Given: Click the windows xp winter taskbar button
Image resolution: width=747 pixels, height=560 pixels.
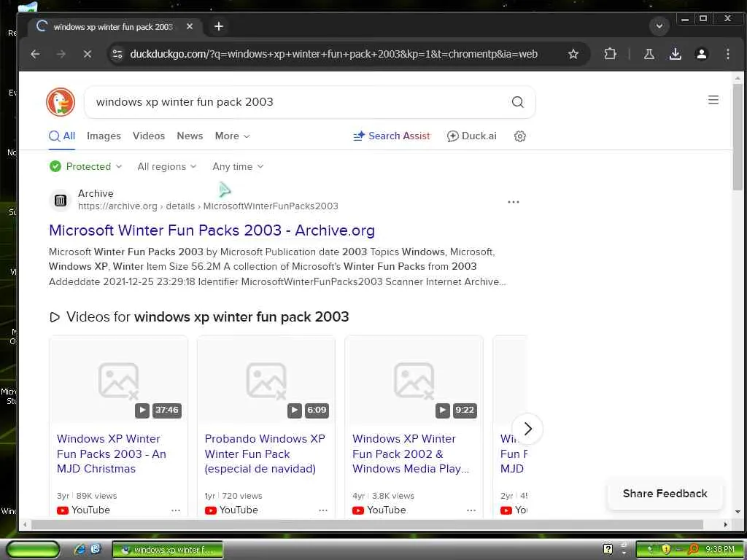Looking at the screenshot, I should [168, 550].
